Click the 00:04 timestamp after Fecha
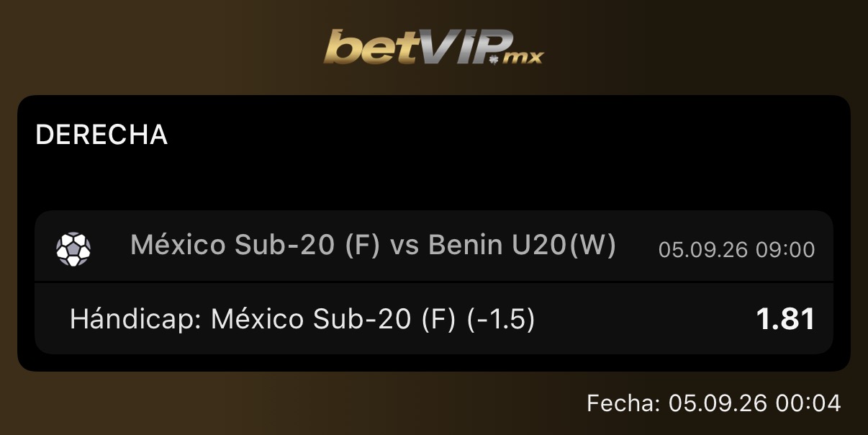The height and width of the screenshot is (435, 868). tap(808, 403)
